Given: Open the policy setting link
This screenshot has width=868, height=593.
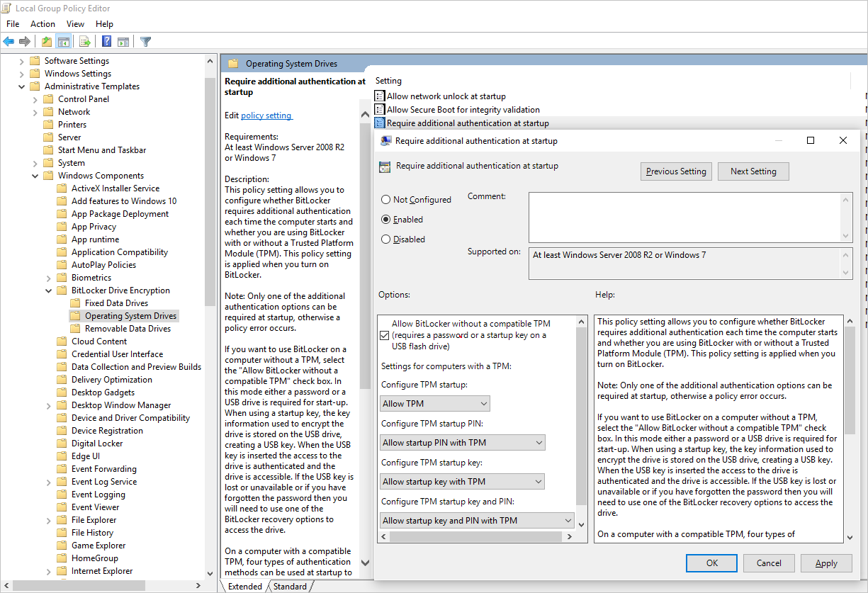Looking at the screenshot, I should pyautogui.click(x=266, y=115).
